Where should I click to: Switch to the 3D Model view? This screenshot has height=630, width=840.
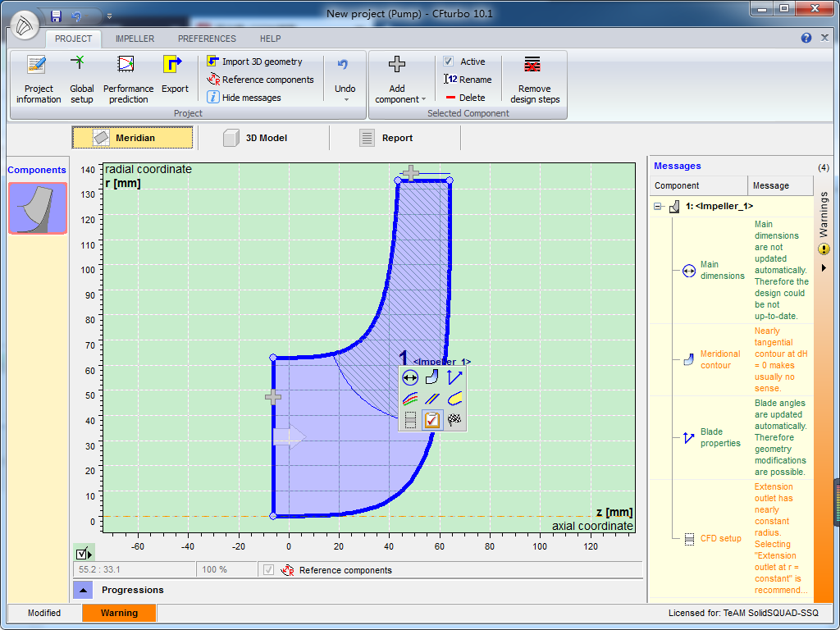pyautogui.click(x=254, y=138)
